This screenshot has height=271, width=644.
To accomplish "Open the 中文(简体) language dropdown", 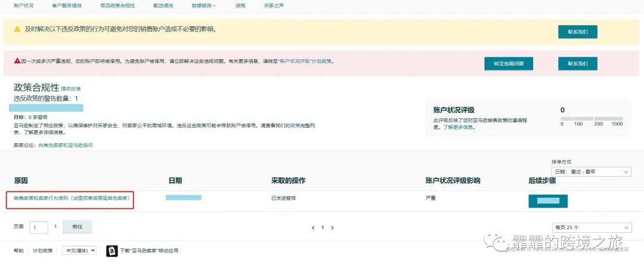I will [79, 250].
